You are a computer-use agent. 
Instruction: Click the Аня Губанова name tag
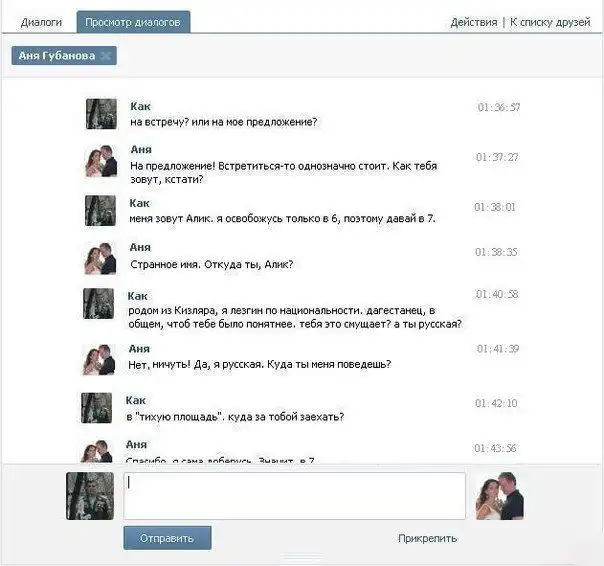pos(57,55)
